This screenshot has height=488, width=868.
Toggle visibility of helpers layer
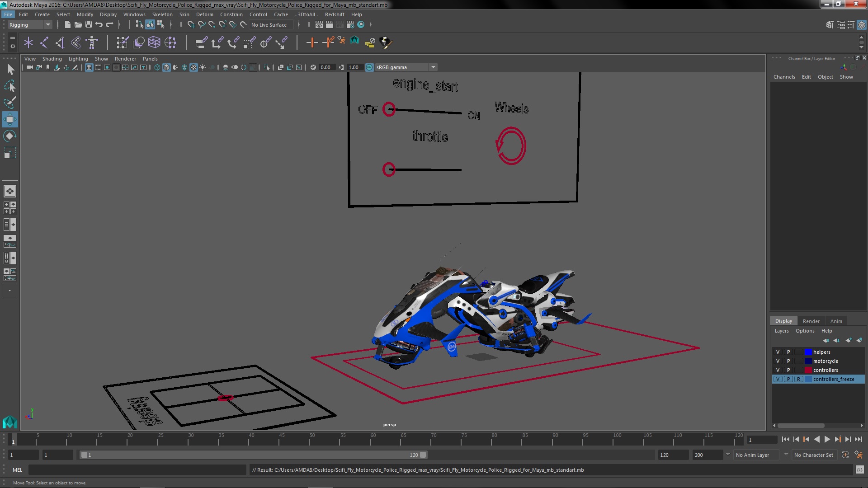[778, 352]
